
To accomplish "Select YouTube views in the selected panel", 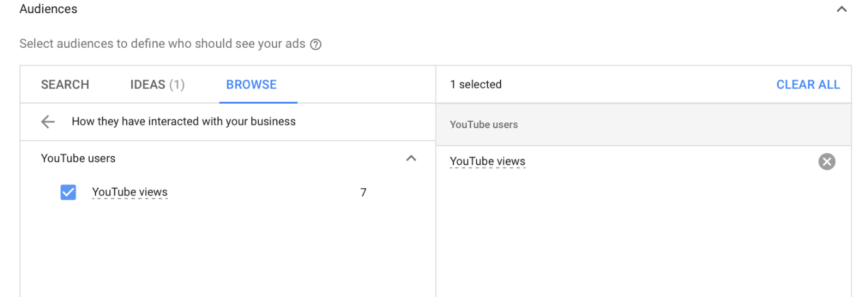I will click(487, 161).
